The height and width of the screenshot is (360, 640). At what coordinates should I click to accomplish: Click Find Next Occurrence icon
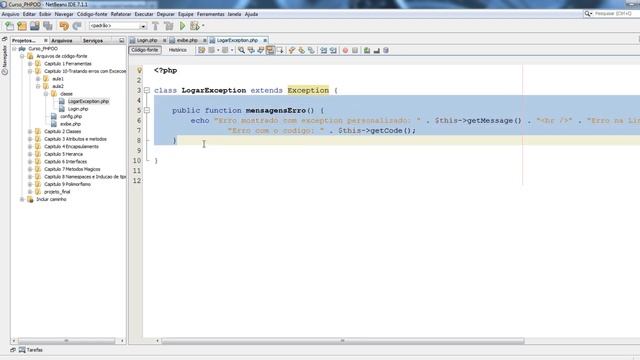(260, 50)
